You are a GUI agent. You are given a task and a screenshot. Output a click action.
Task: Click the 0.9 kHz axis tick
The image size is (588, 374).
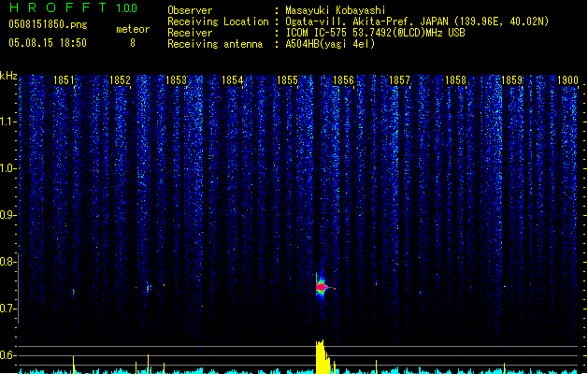(x=7, y=215)
